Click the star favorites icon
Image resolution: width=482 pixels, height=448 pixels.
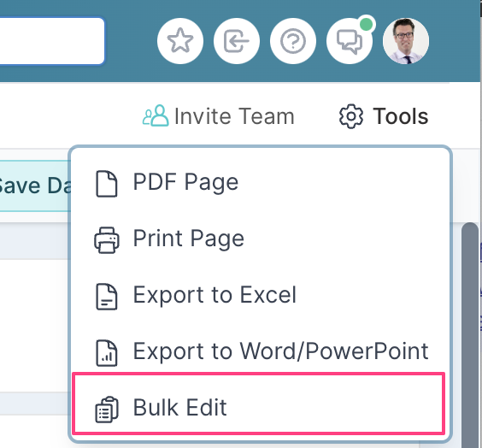pos(180,41)
